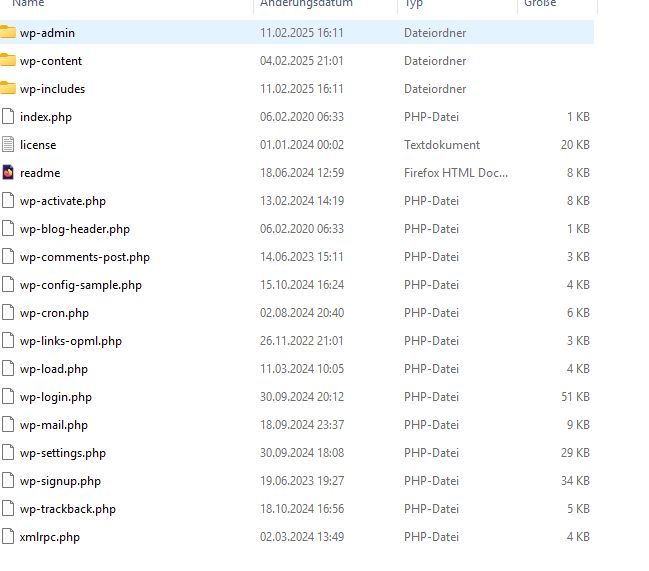This screenshot has height=571, width=649.
Task: Select the wp-activate.php file name
Action: coord(62,201)
